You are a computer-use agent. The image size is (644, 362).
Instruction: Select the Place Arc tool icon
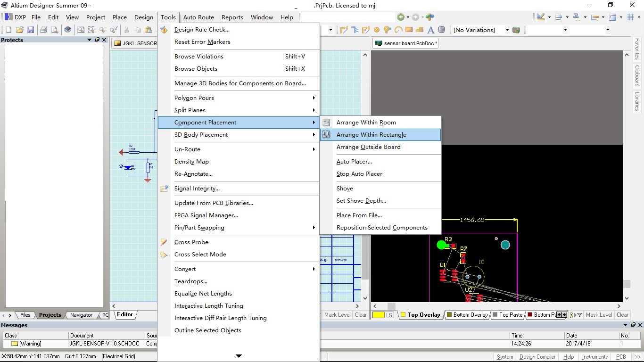coord(398,30)
